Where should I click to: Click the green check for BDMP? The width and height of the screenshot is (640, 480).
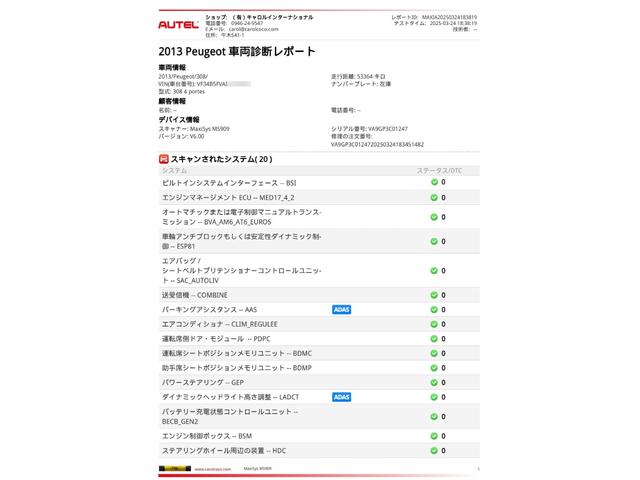click(x=434, y=368)
